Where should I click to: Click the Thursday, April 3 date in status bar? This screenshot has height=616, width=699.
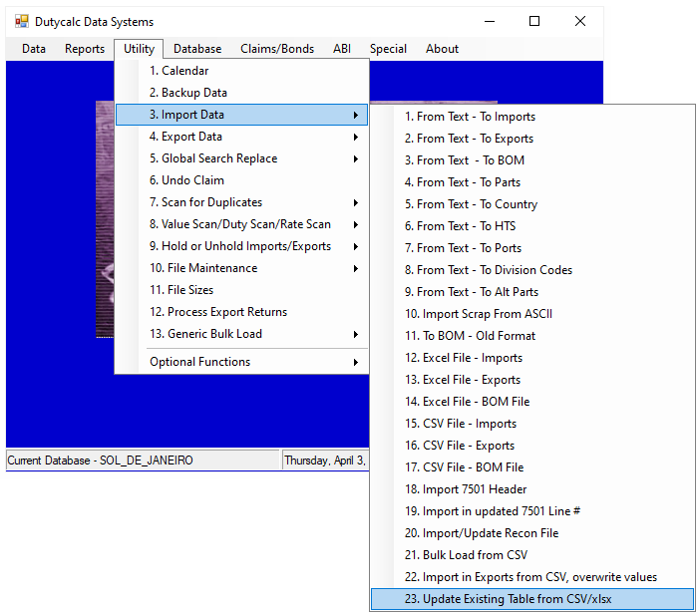coord(325,460)
